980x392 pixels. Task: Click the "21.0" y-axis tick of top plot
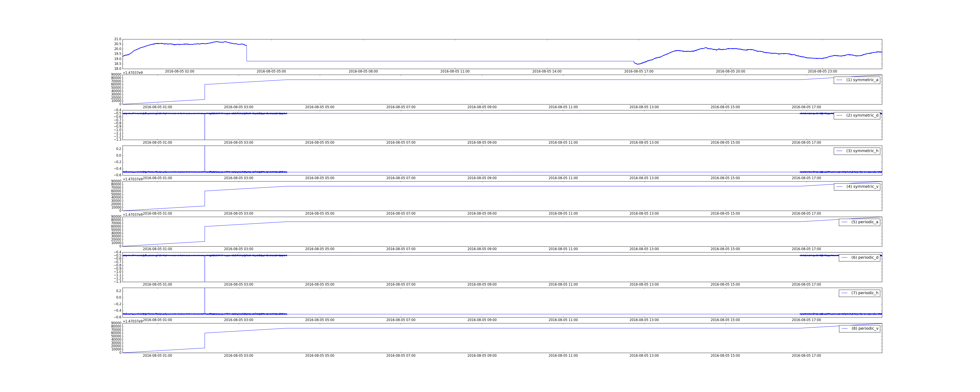(118, 39)
